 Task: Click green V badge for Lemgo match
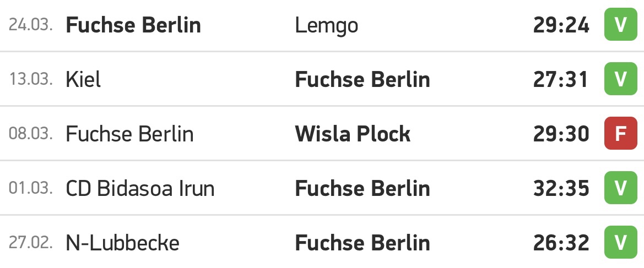point(620,25)
